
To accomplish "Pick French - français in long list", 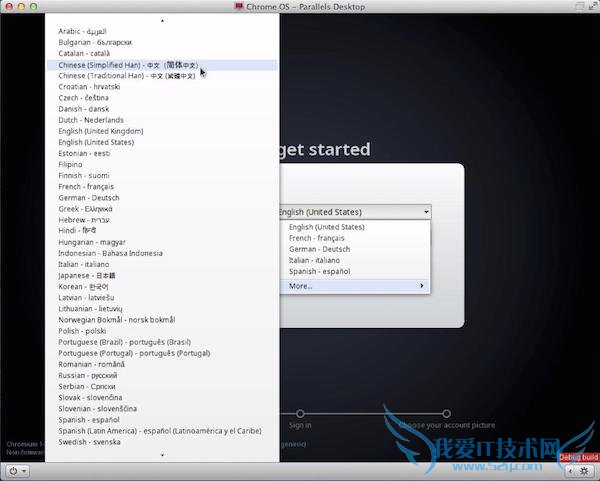I will (x=161, y=187).
